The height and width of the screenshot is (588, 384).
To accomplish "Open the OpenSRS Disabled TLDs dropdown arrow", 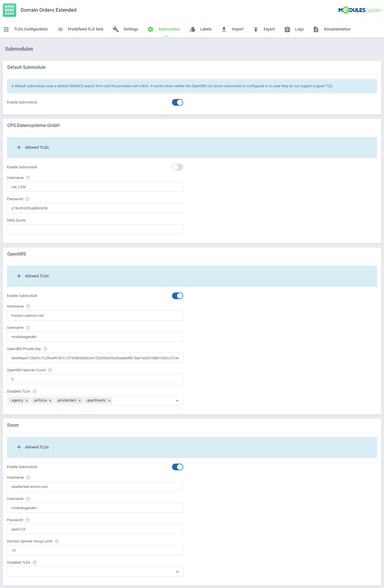I will coord(177,401).
